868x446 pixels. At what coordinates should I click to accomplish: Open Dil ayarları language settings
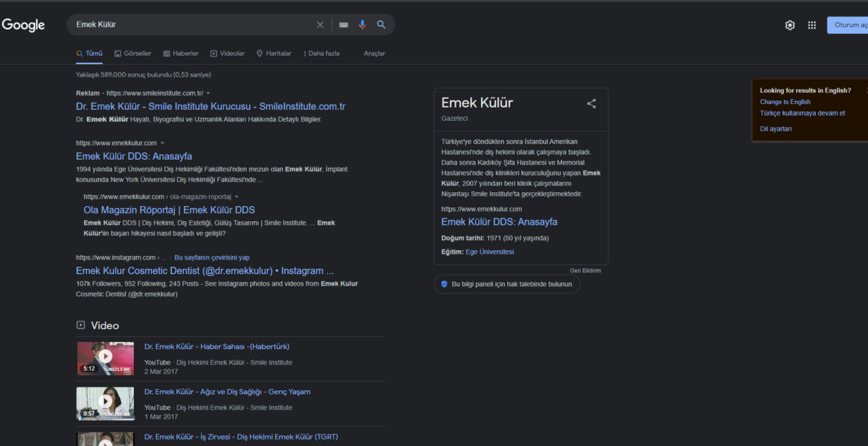click(x=776, y=129)
